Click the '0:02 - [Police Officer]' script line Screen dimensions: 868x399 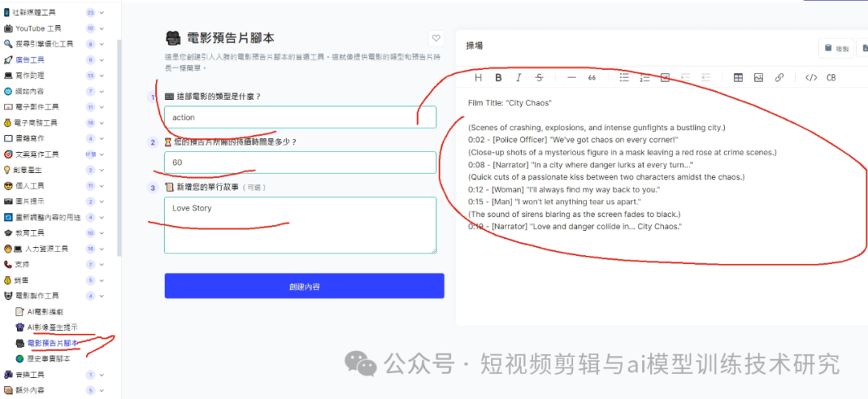pos(573,140)
